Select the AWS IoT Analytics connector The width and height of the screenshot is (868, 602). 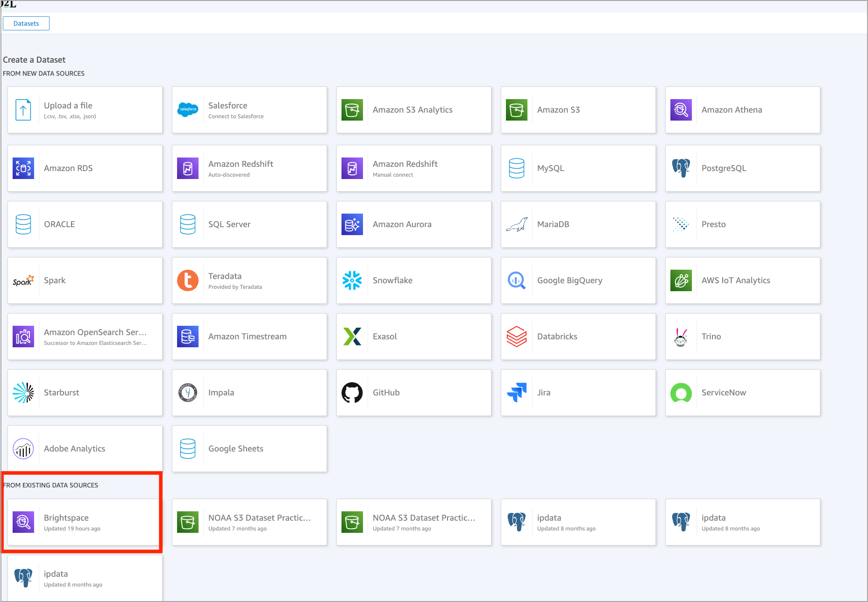[681, 280]
